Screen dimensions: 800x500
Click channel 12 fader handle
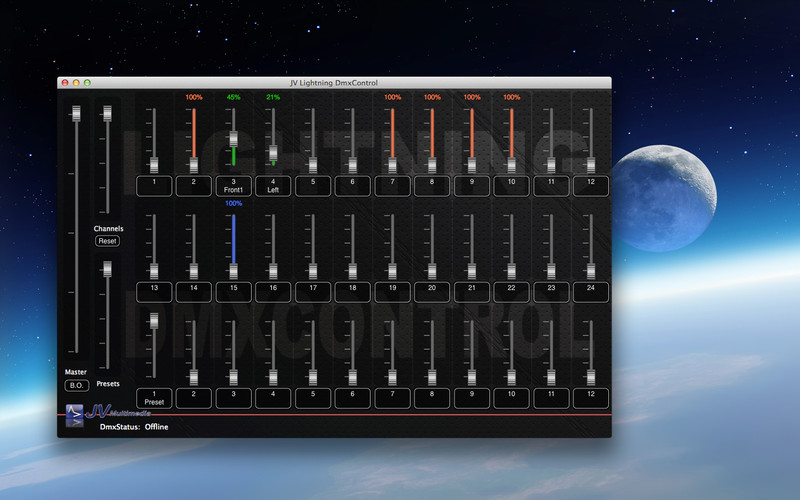(x=591, y=165)
